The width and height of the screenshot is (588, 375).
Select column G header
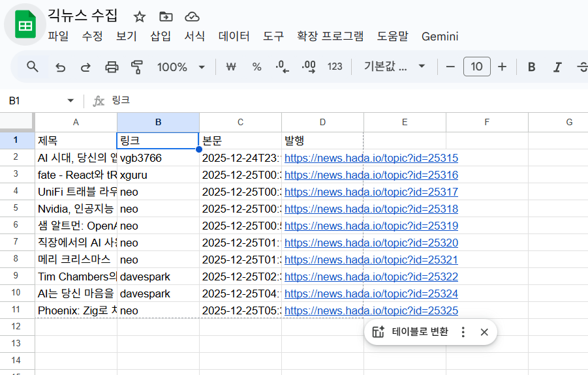pos(558,122)
